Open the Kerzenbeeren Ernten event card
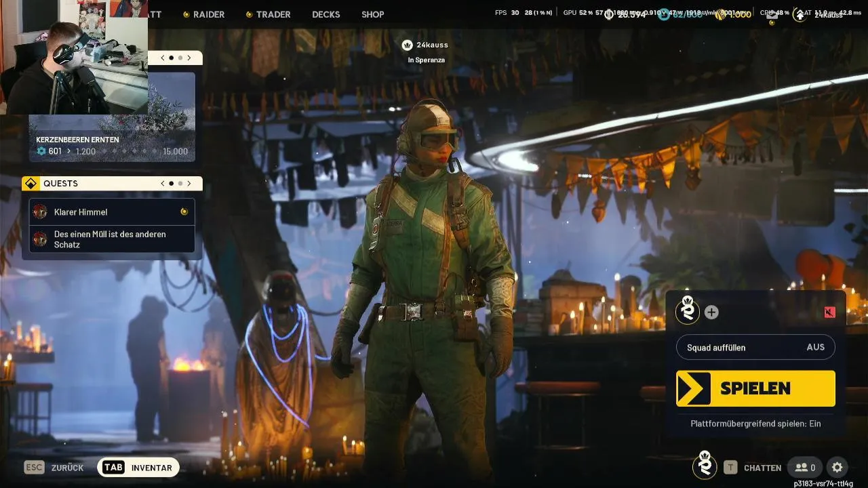This screenshot has height=488, width=868. click(112, 117)
